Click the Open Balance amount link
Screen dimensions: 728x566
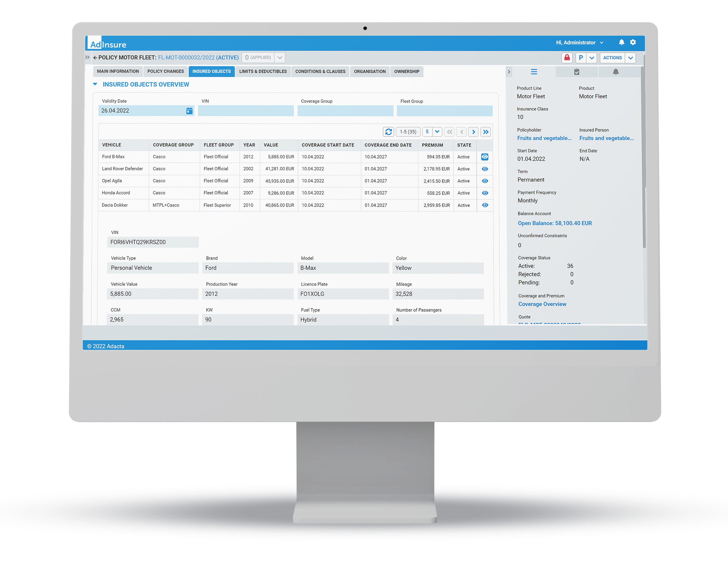point(554,223)
